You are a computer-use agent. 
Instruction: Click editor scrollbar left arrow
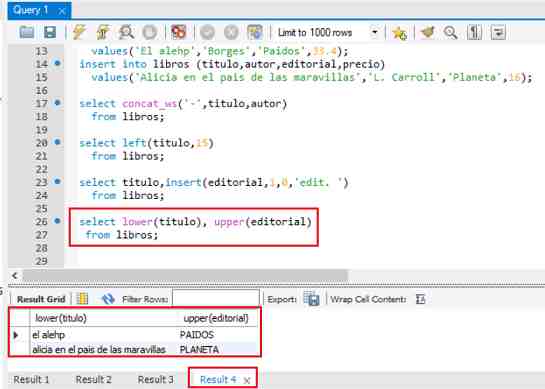15,276
